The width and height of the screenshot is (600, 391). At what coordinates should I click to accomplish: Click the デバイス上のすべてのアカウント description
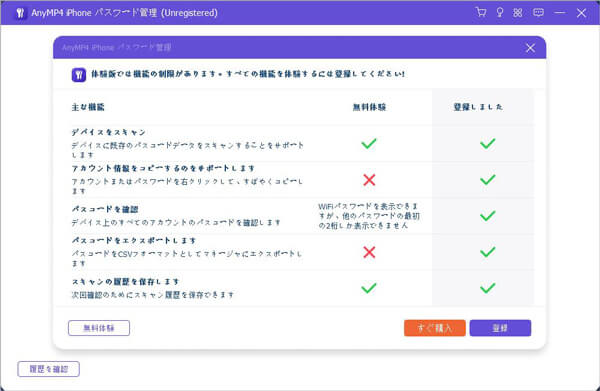[176, 222]
